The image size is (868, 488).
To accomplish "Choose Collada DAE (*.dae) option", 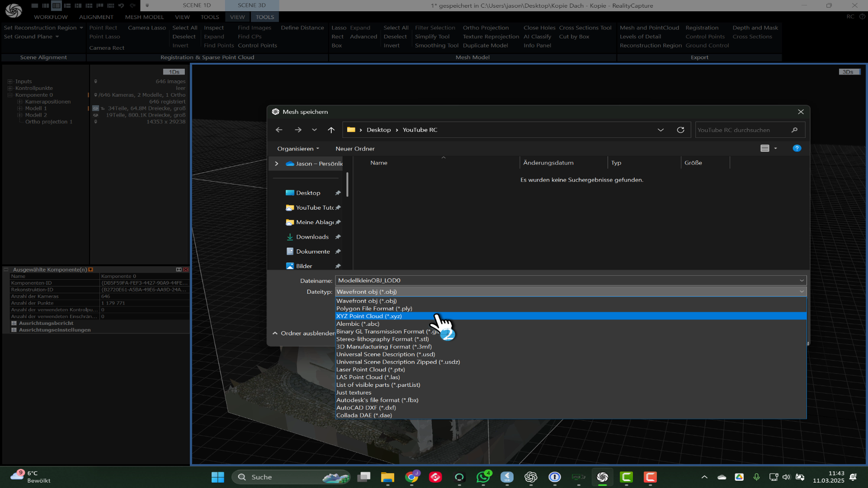I will (x=571, y=415).
